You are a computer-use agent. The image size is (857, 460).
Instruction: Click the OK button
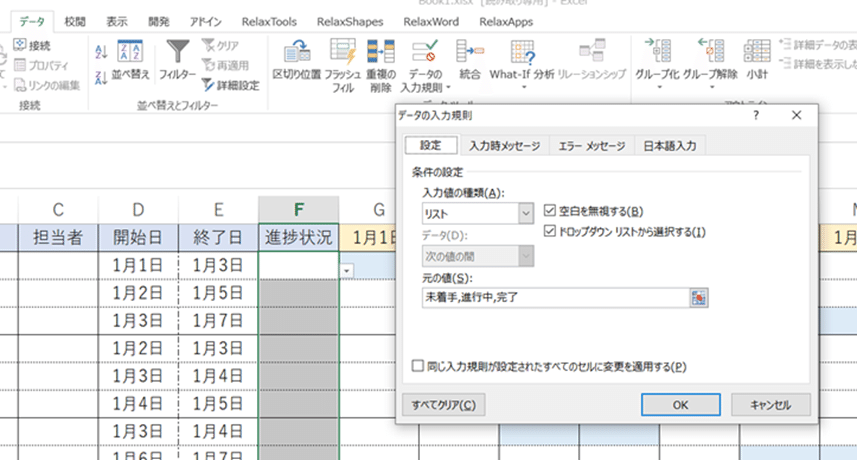(x=680, y=405)
